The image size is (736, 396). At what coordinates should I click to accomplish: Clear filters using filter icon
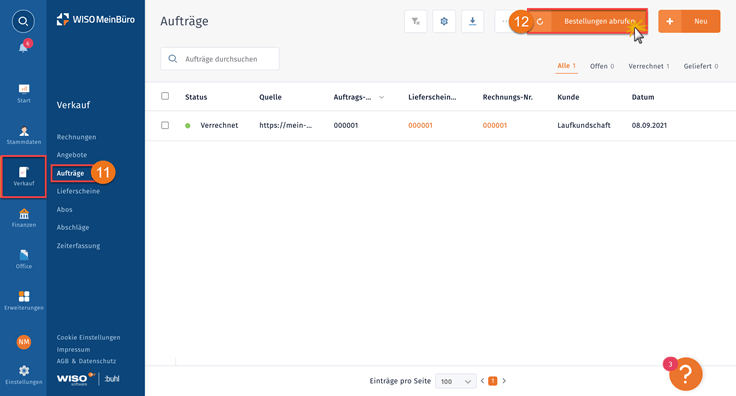click(x=415, y=21)
